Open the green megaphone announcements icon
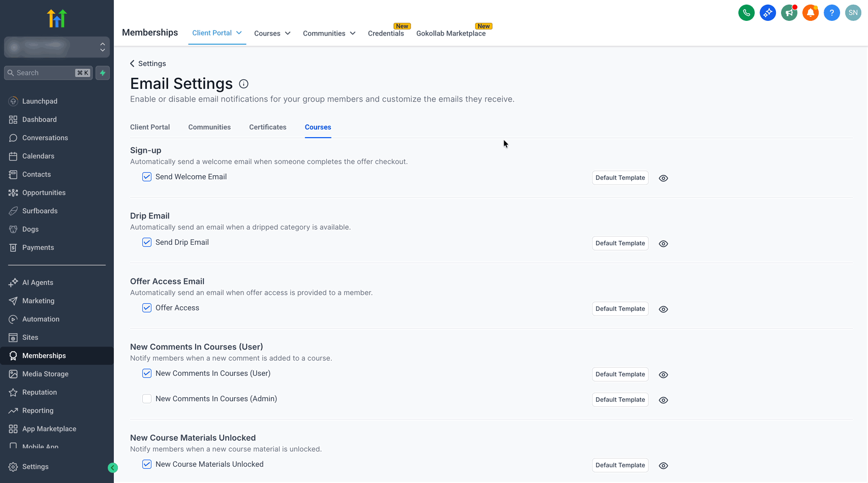Screen dimensions: 868x483 pos(789,13)
